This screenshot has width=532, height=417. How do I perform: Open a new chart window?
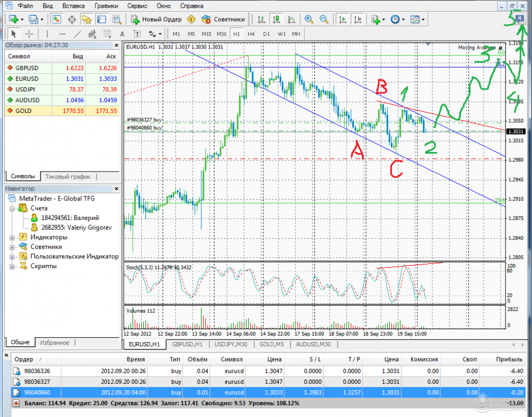(12, 19)
